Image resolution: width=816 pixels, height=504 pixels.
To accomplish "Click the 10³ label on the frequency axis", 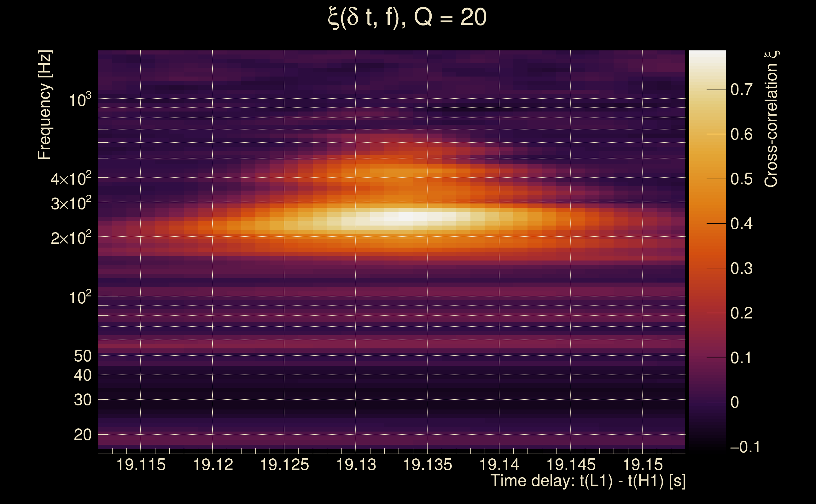I will pos(80,100).
